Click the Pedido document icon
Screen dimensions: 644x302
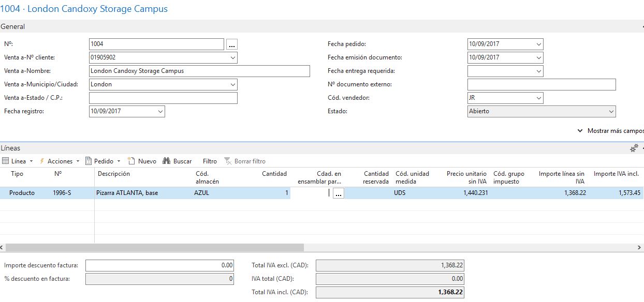pyautogui.click(x=89, y=161)
